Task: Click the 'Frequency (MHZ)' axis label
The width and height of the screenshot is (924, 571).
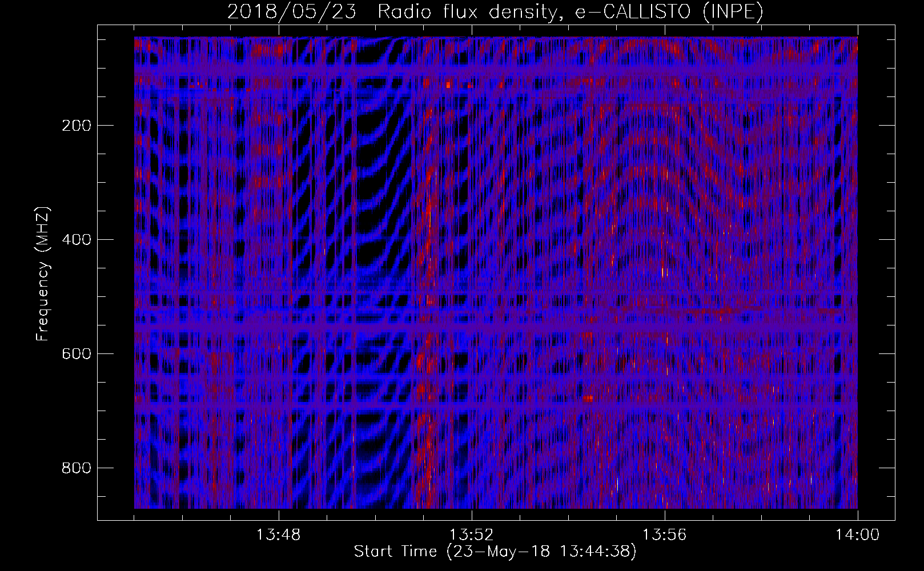Action: click(43, 274)
